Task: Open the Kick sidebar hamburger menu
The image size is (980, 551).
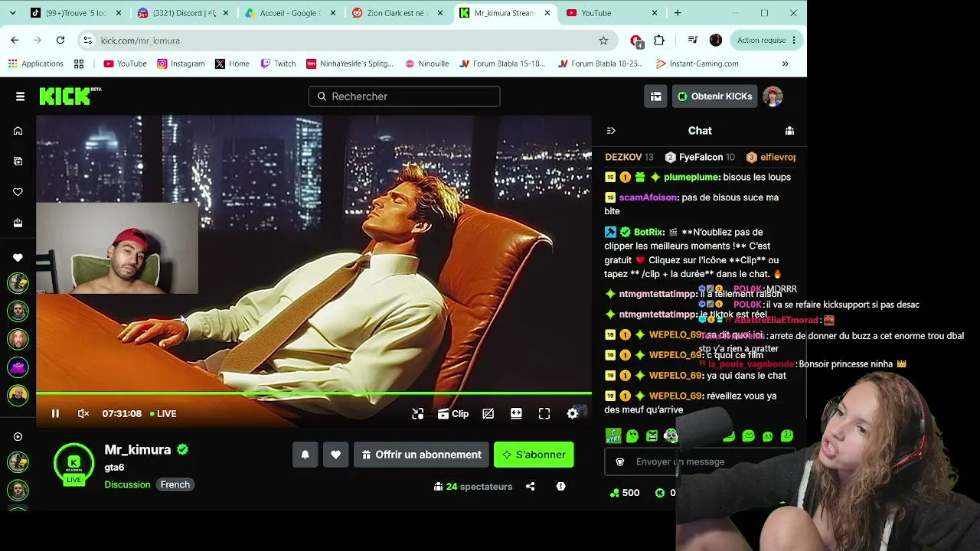Action: [20, 96]
